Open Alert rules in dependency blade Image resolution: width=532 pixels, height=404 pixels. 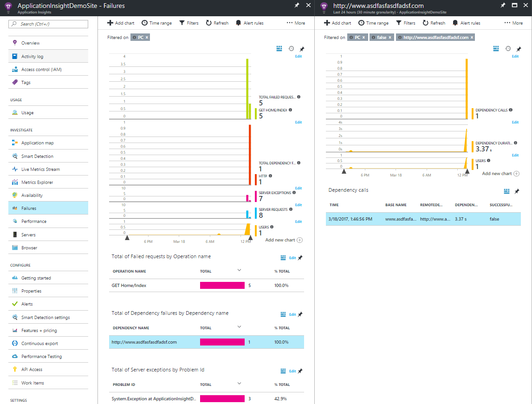[x=466, y=23]
